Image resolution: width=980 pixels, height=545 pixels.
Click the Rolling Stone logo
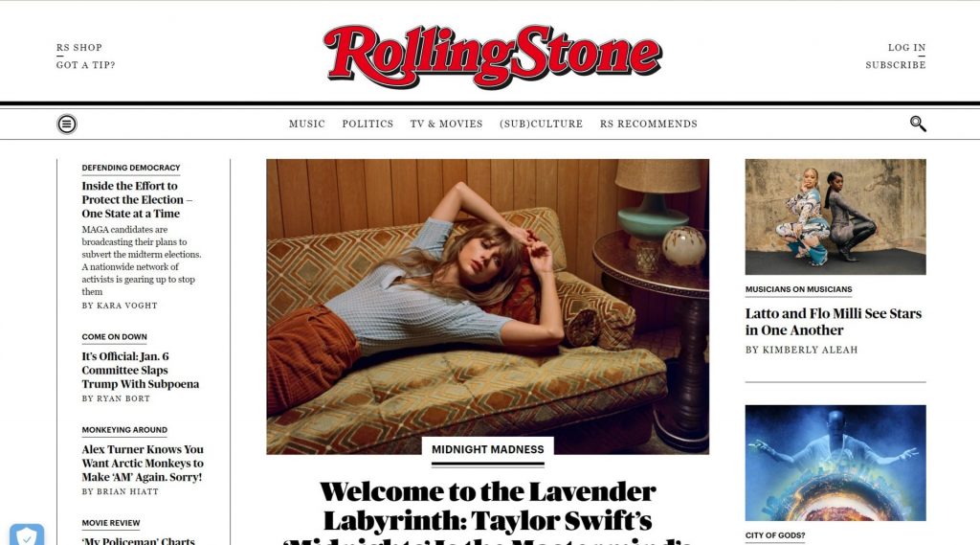(x=493, y=57)
